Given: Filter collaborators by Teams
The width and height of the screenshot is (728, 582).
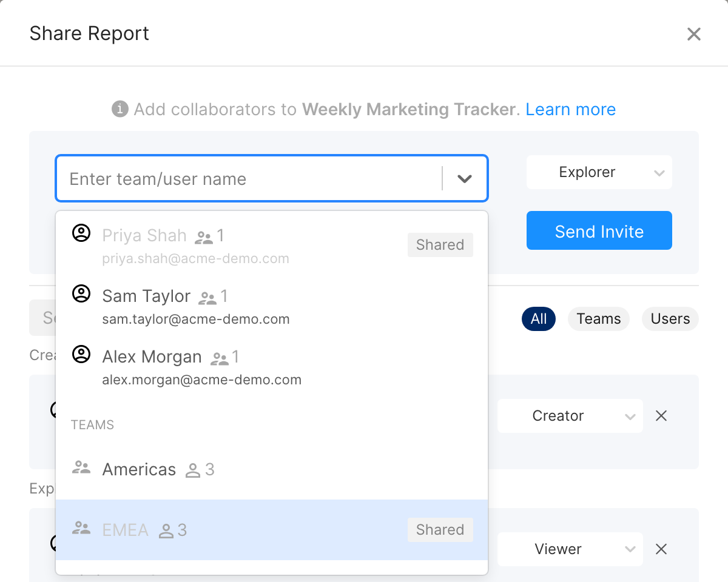Looking at the screenshot, I should pyautogui.click(x=599, y=319).
